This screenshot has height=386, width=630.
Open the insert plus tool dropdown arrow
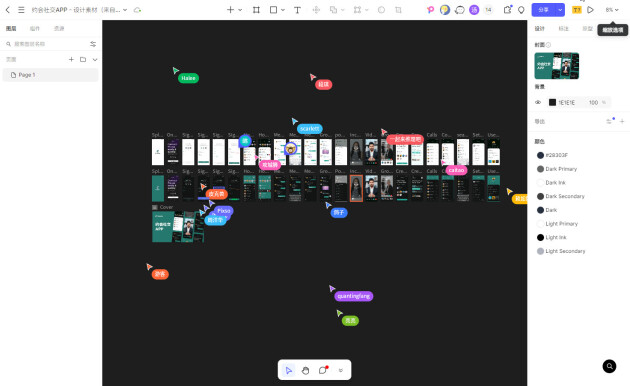[240, 10]
